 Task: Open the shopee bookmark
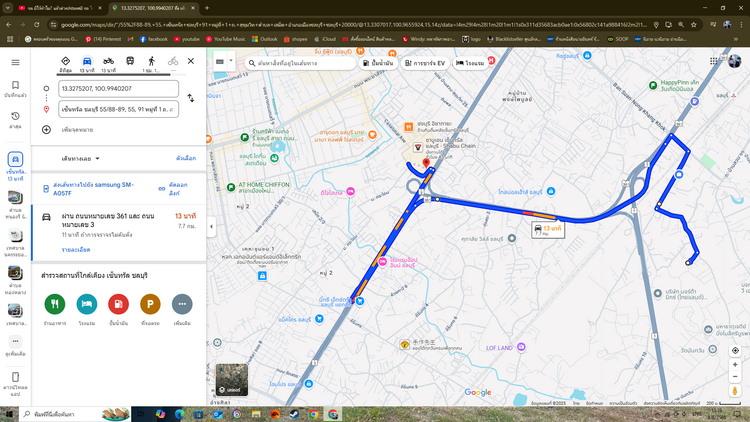coord(296,39)
